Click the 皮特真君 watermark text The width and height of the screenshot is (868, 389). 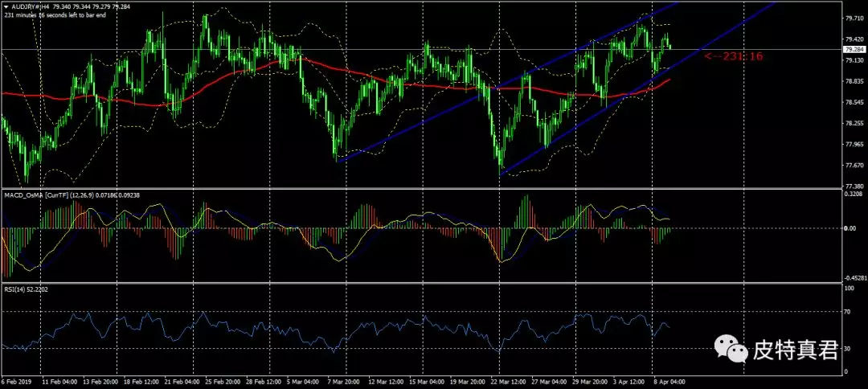[795, 351]
